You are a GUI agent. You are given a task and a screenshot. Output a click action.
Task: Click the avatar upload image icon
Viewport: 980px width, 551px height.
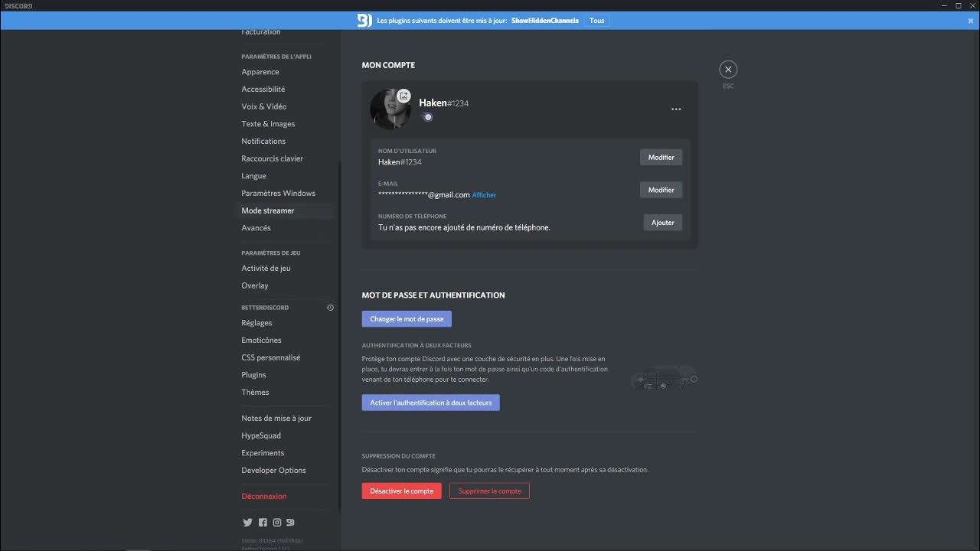[403, 96]
